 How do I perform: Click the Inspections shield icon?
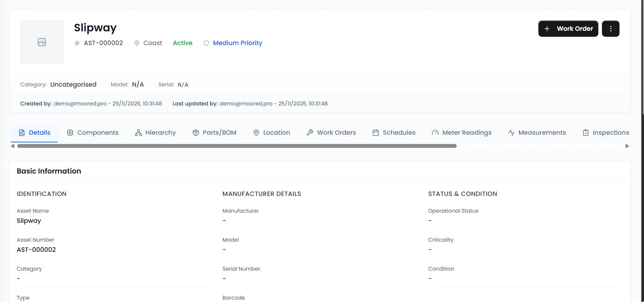(585, 132)
